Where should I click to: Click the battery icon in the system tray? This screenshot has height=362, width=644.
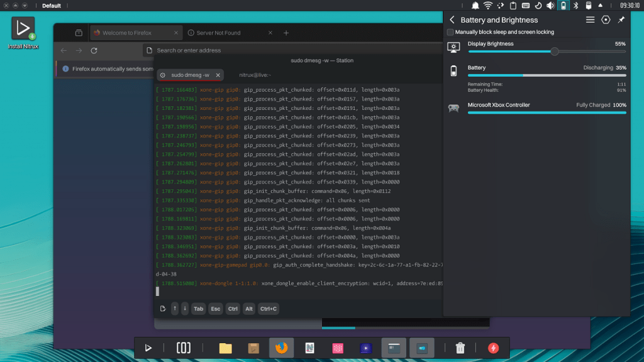563,5
